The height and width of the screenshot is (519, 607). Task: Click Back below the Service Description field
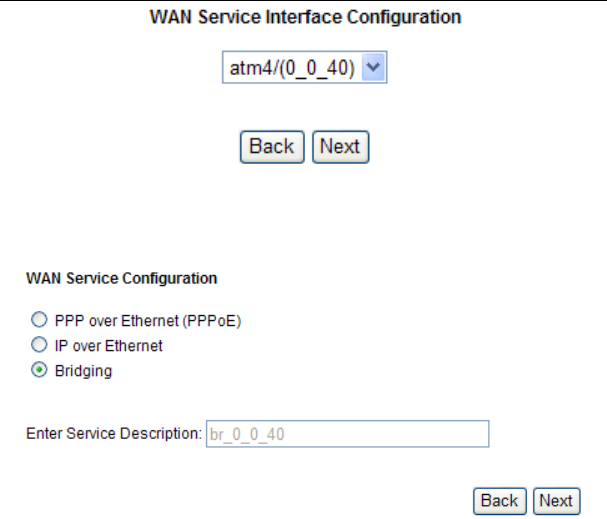coord(499,501)
